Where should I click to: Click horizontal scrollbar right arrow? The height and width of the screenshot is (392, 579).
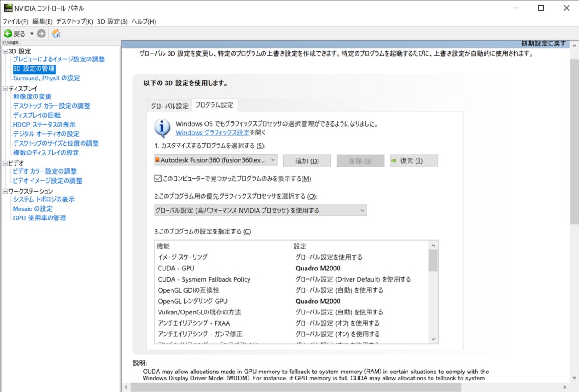(565, 388)
